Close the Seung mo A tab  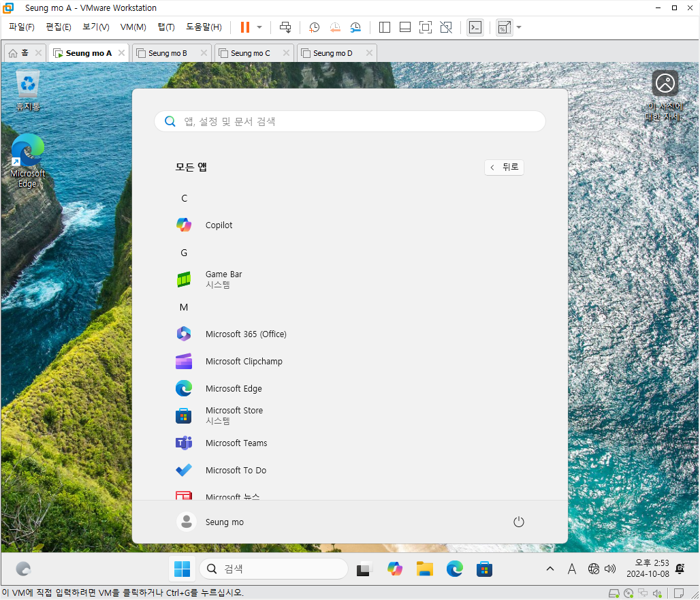coord(121,52)
